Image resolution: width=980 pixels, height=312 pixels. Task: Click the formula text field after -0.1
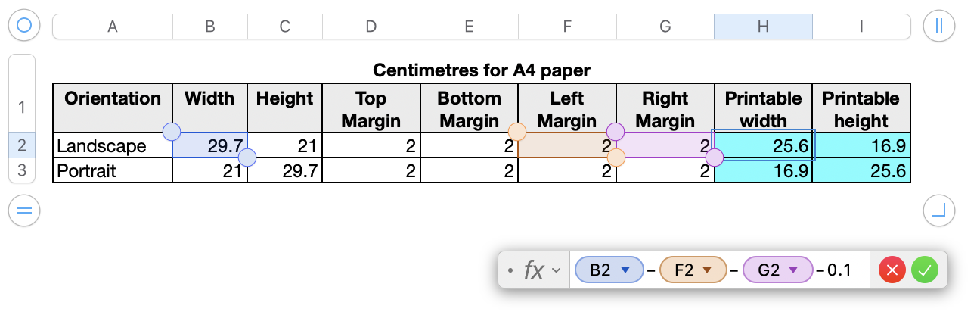pos(859,270)
